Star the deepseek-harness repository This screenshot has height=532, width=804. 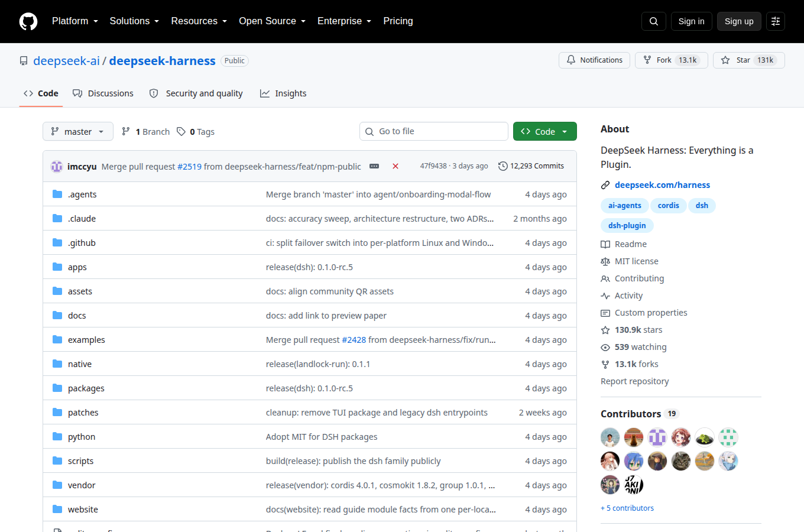749,60
